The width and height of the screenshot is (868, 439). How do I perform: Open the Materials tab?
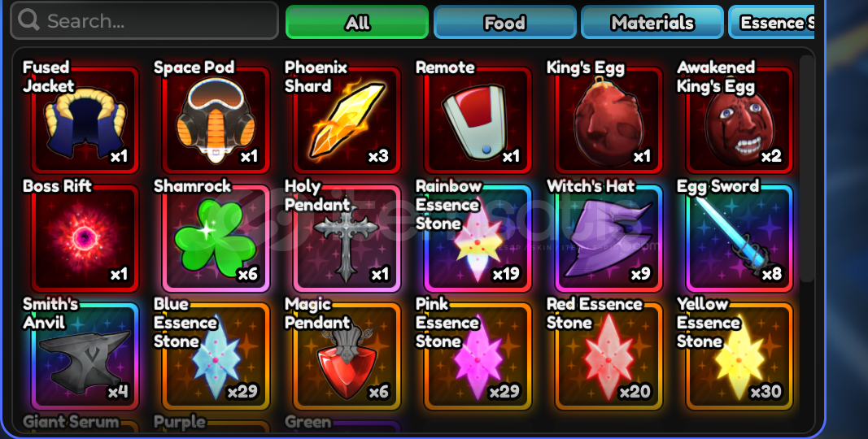click(x=652, y=22)
